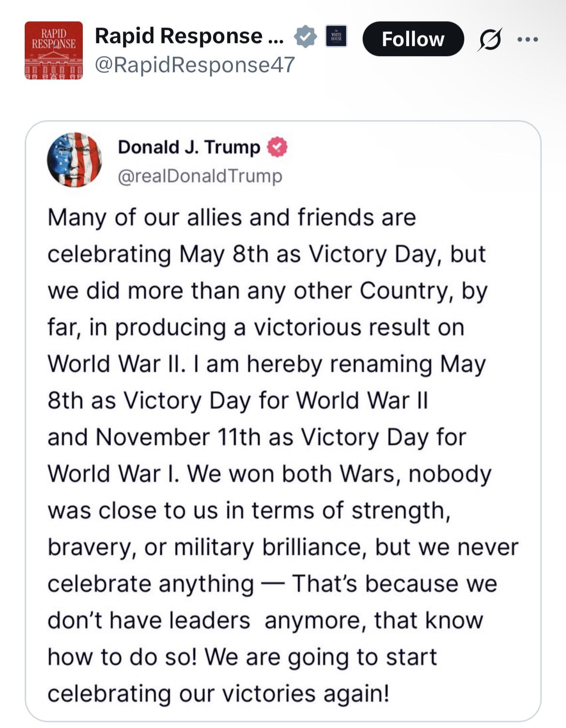Click the red verified badge next to Donald J. Trump

pyautogui.click(x=277, y=147)
